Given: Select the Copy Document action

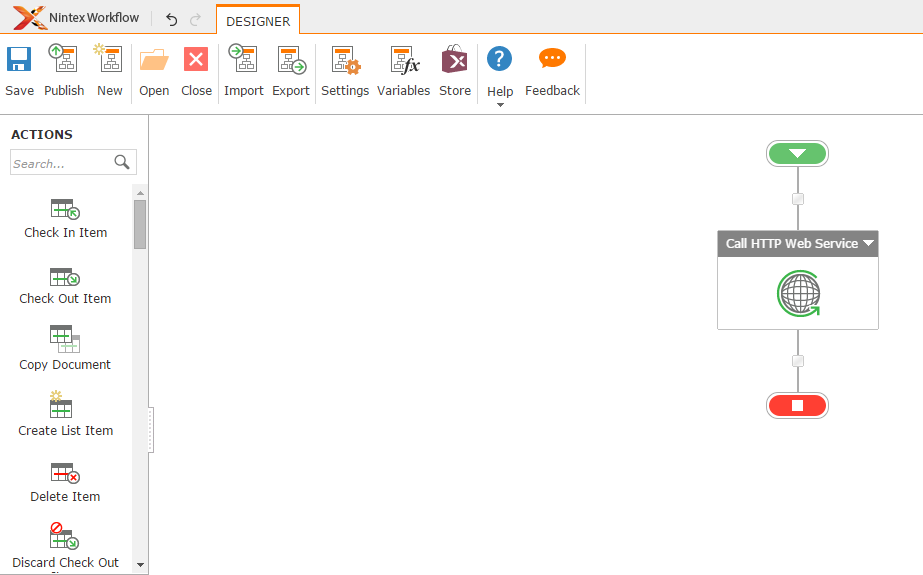Looking at the screenshot, I should [65, 348].
